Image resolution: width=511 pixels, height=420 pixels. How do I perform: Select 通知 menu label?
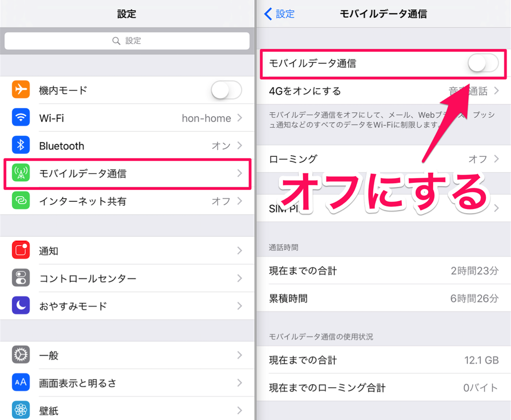pos(49,251)
